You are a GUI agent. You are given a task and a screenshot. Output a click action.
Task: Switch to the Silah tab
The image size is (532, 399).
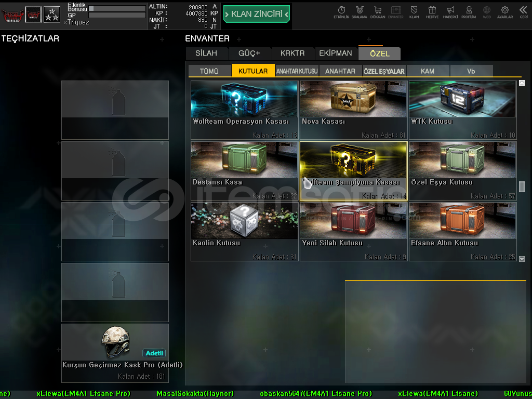click(206, 54)
